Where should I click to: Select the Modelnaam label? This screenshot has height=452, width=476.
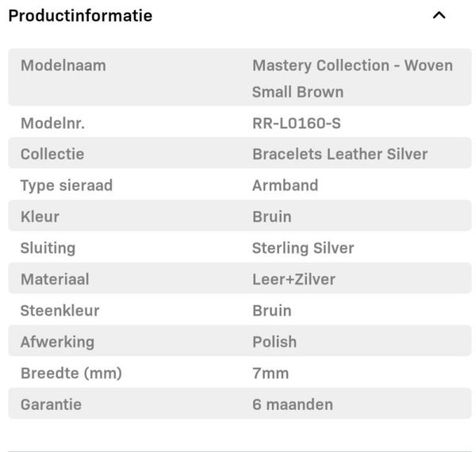63,65
